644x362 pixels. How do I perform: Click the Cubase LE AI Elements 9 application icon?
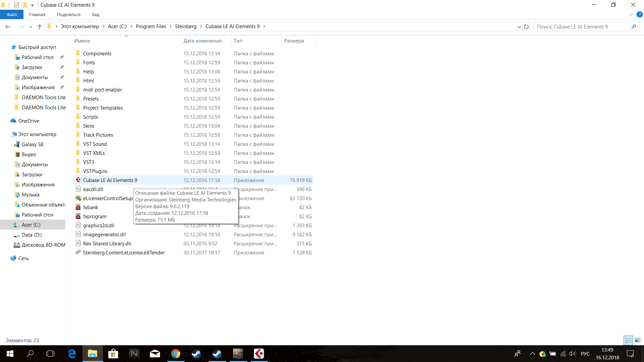tap(78, 180)
